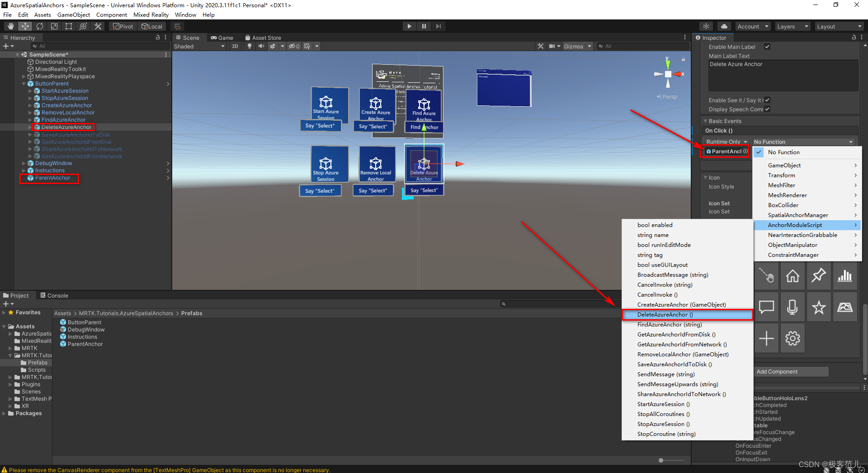Toggle scene grid visibility icon
Screen dimensions: 868x473
tap(307, 46)
